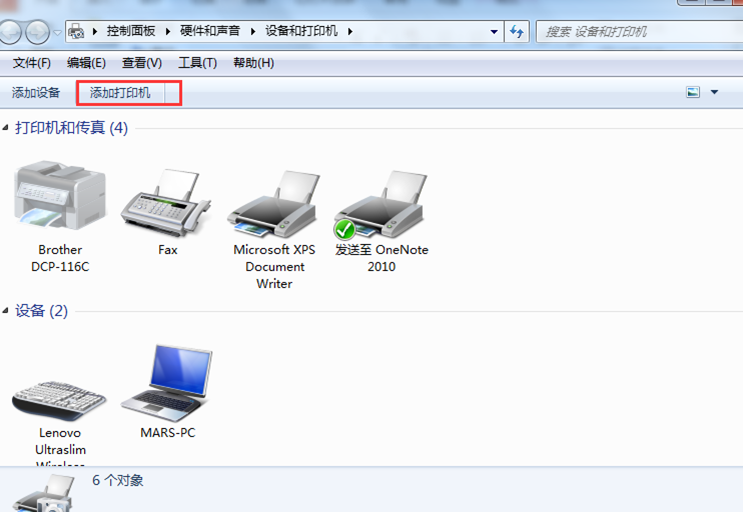Click the 搜索 设备和打印机 search box
This screenshot has height=512, width=743.
(639, 32)
